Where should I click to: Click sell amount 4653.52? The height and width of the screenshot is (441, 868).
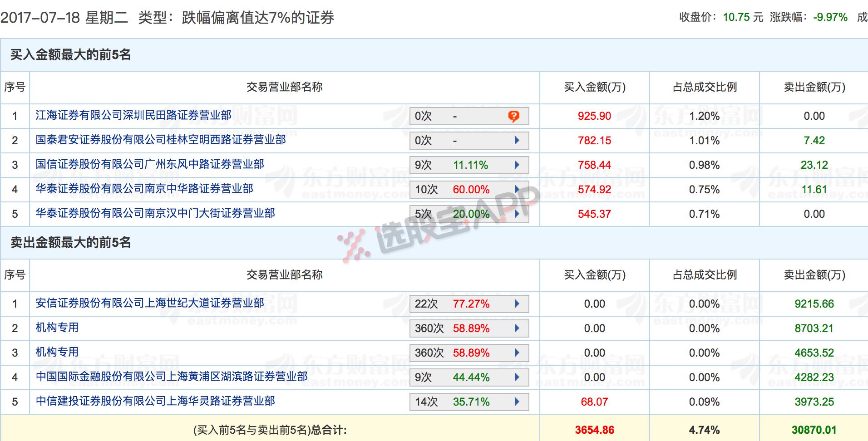pos(814,353)
